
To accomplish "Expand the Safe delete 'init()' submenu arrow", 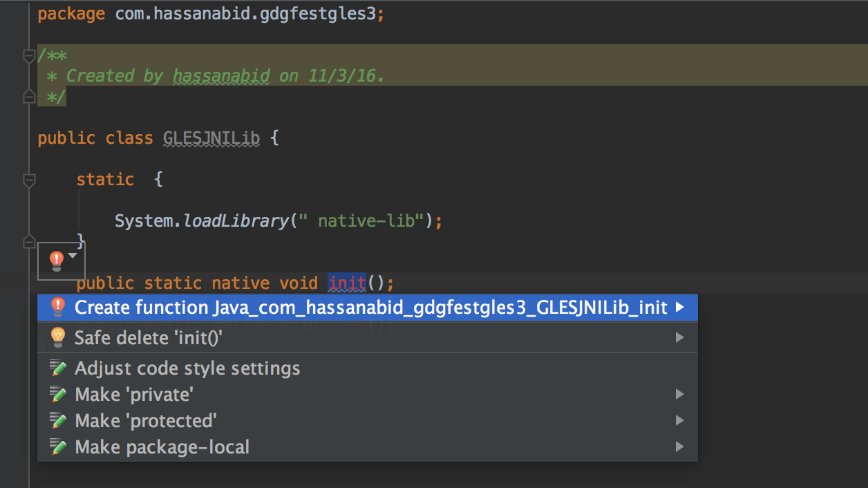I will pos(679,337).
